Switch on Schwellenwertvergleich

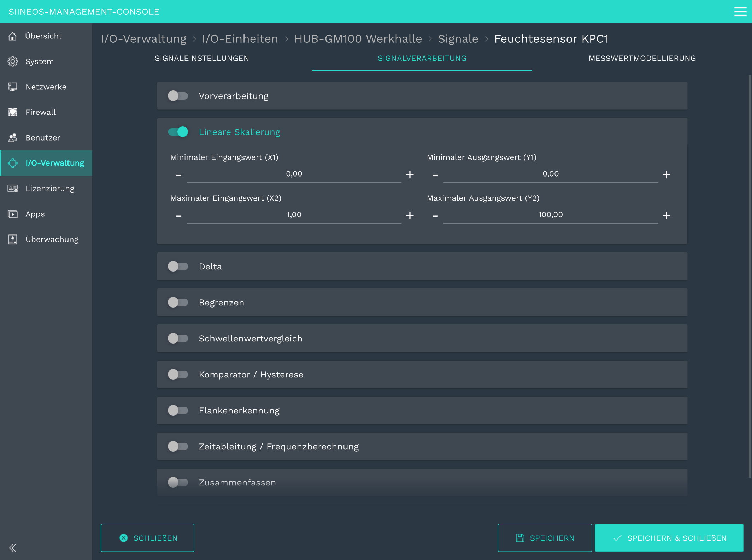pos(178,338)
